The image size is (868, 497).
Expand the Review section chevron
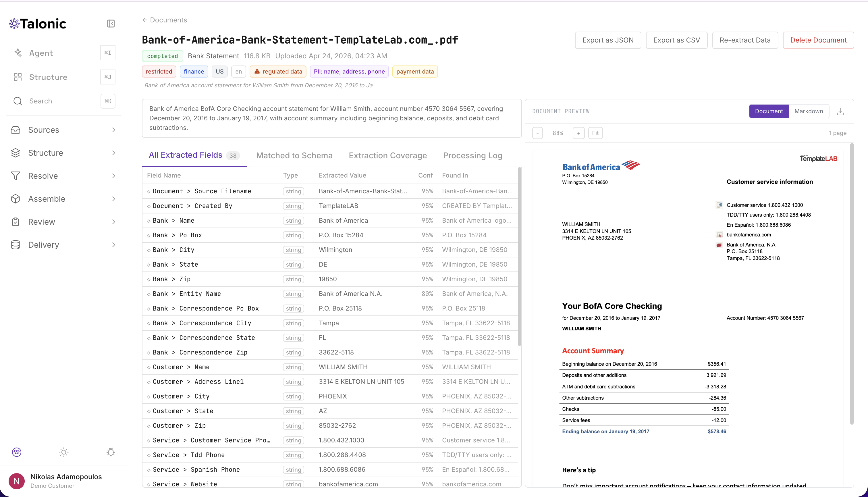pos(114,221)
